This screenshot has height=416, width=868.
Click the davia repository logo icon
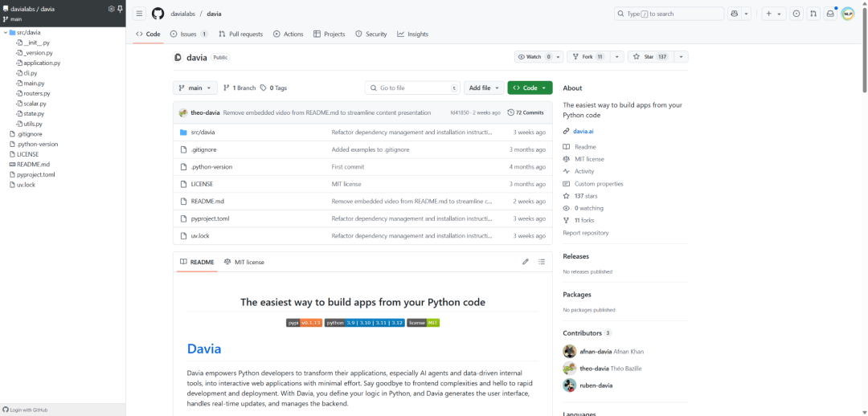pos(178,57)
